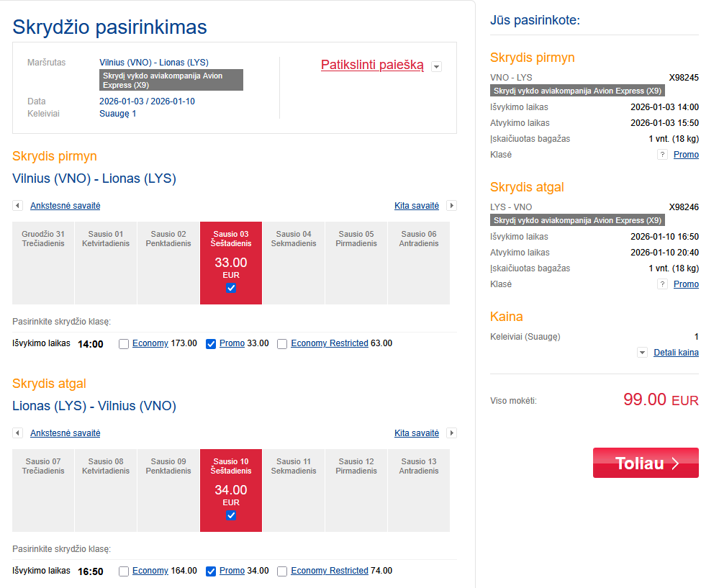Open the Detali kaina price breakdown link
719x588 pixels.
coord(676,353)
